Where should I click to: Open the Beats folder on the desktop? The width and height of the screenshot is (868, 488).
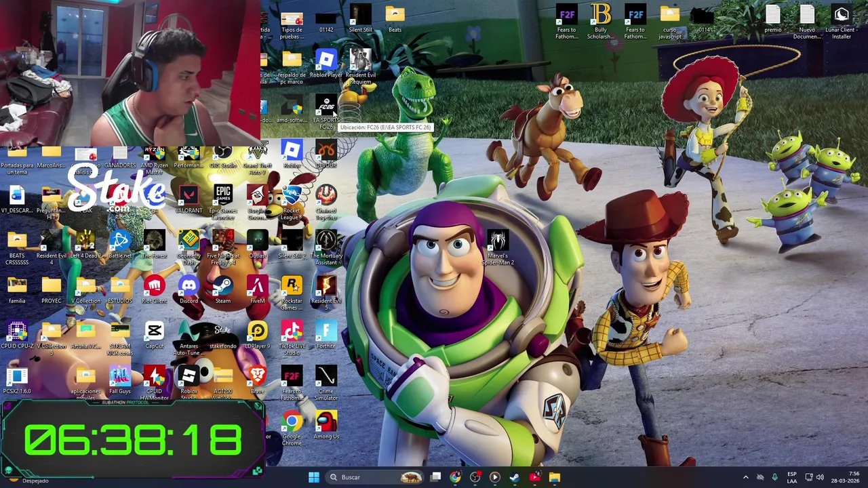[395, 19]
